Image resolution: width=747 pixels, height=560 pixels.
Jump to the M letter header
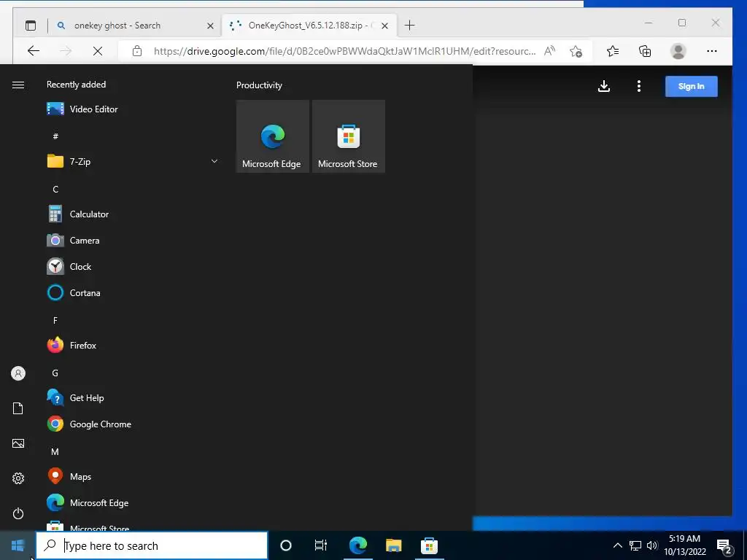tap(55, 451)
